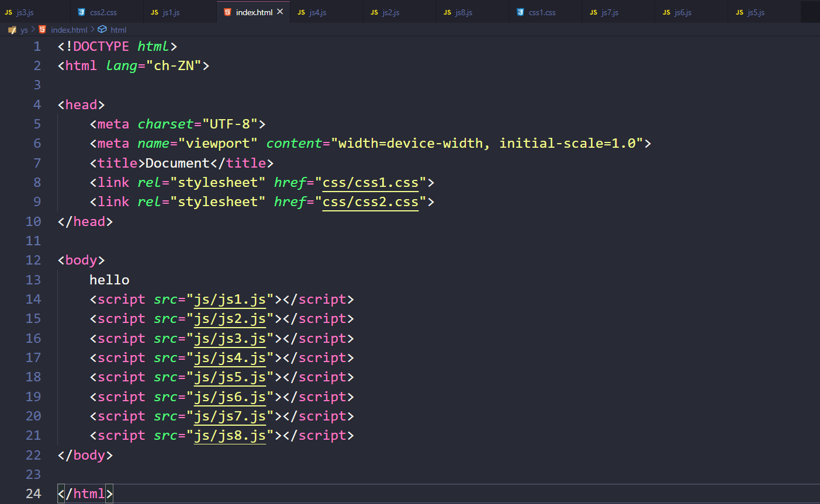Close the index.html tab
Screen dimensions: 820x504
tap(280, 12)
